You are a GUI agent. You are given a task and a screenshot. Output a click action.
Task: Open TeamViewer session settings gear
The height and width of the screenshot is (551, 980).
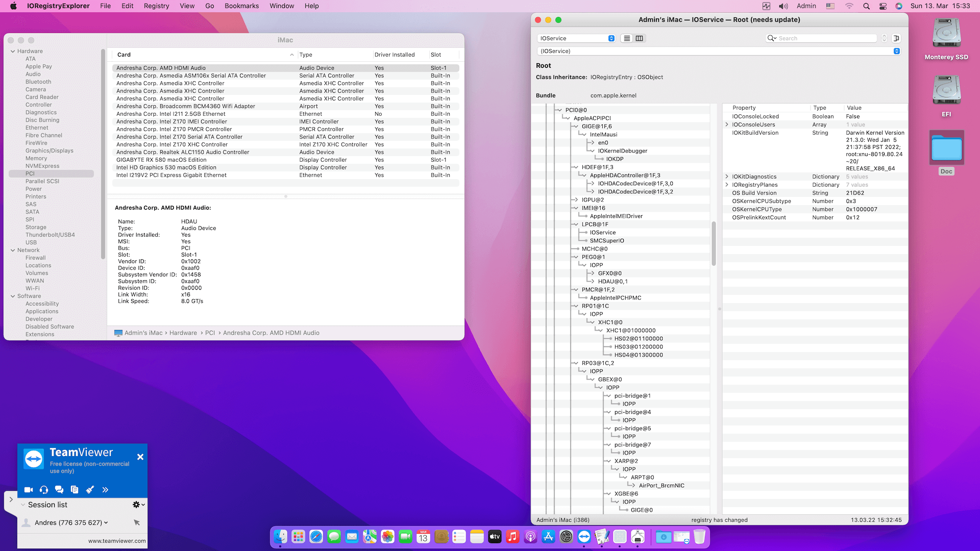point(136,505)
